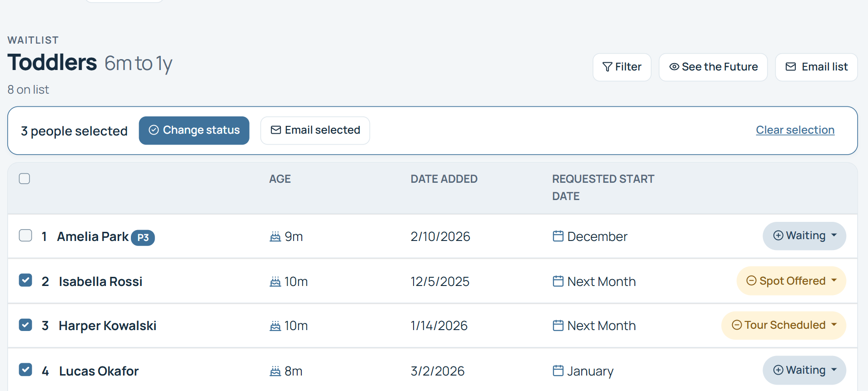
Task: Click the calendar icon beside December
Action: pyautogui.click(x=558, y=236)
